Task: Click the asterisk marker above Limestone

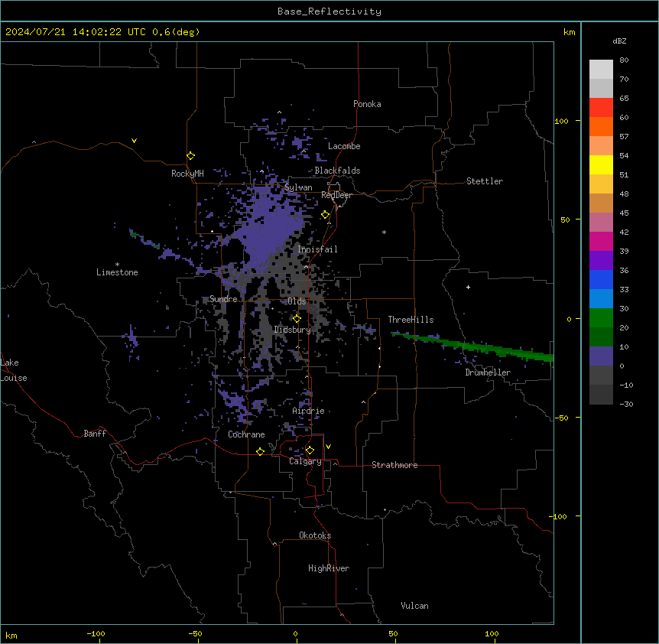Action: [117, 265]
